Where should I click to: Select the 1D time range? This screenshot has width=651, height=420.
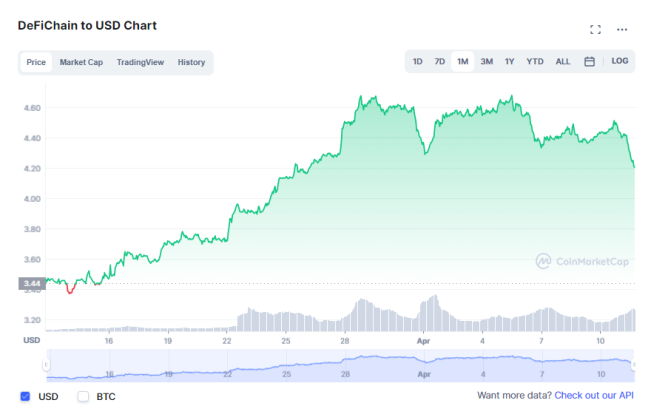[418, 61]
